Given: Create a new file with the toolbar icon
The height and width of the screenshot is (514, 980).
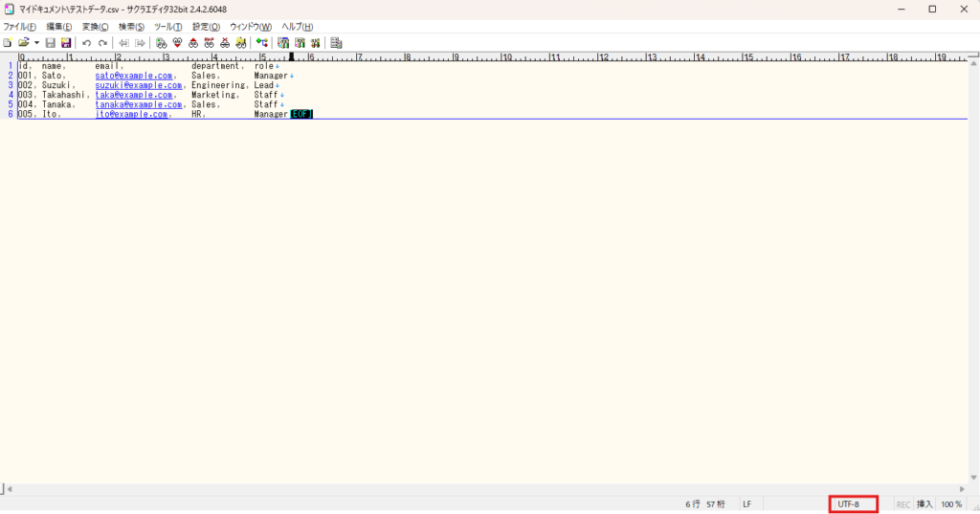Looking at the screenshot, I should point(8,43).
